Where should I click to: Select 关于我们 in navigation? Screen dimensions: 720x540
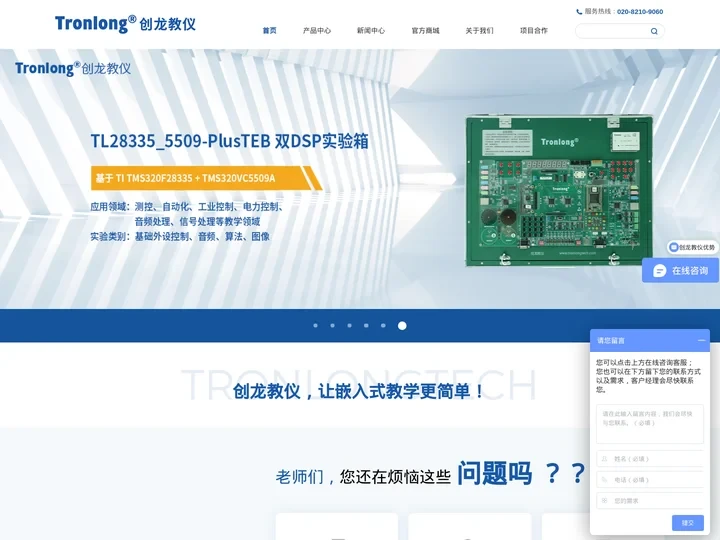pos(479,31)
